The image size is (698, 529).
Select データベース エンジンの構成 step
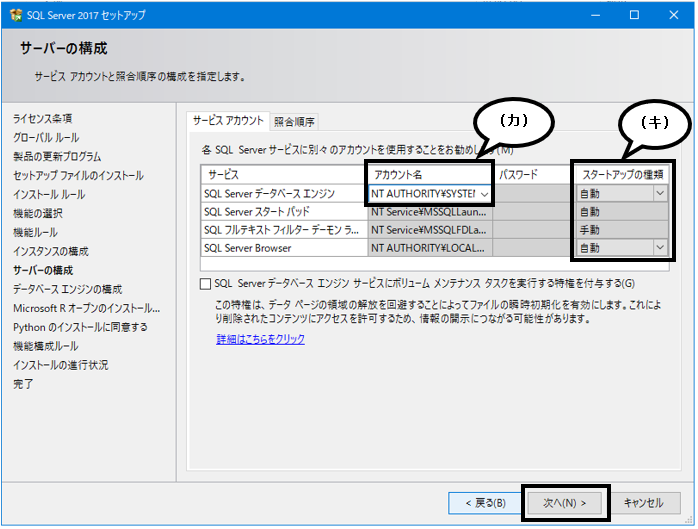[67, 289]
